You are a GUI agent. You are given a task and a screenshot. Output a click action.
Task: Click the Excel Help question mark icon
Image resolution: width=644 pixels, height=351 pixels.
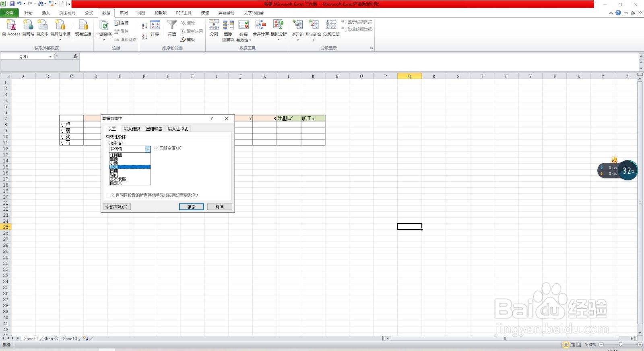(x=618, y=13)
